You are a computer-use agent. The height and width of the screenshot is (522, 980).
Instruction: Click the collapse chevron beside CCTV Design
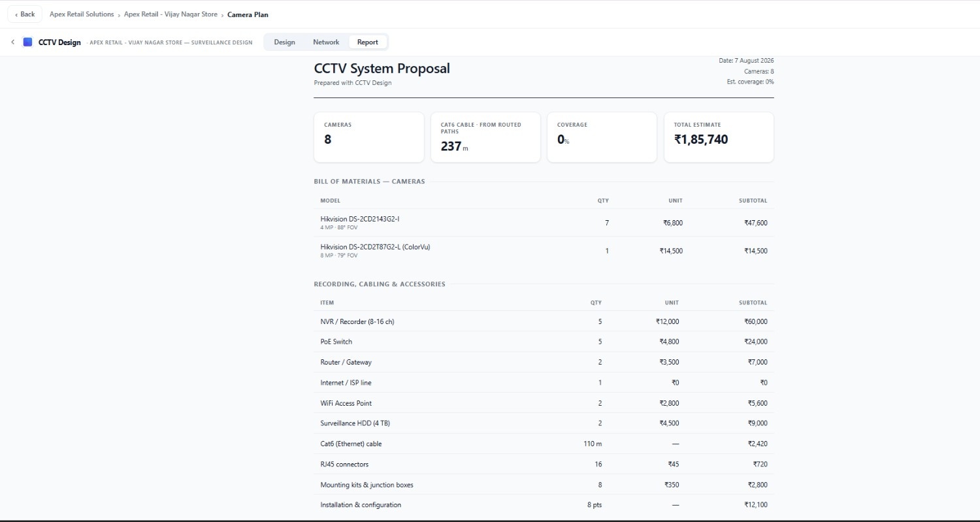12,42
